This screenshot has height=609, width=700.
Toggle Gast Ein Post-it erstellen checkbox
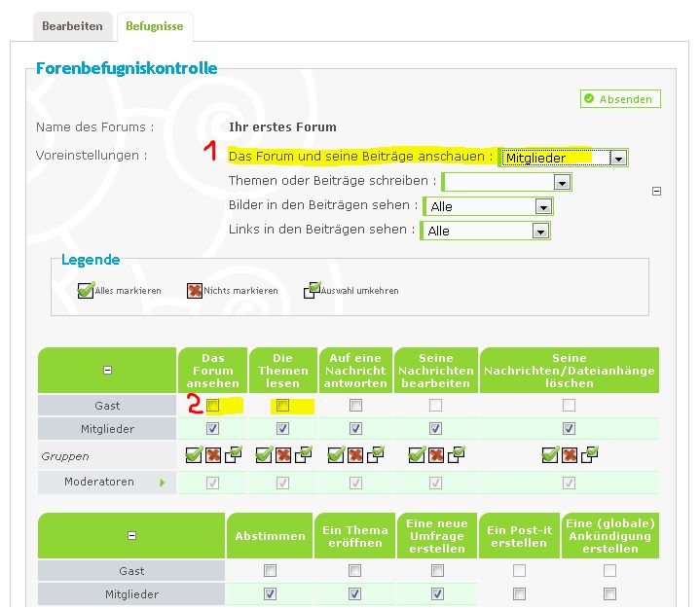click(519, 570)
